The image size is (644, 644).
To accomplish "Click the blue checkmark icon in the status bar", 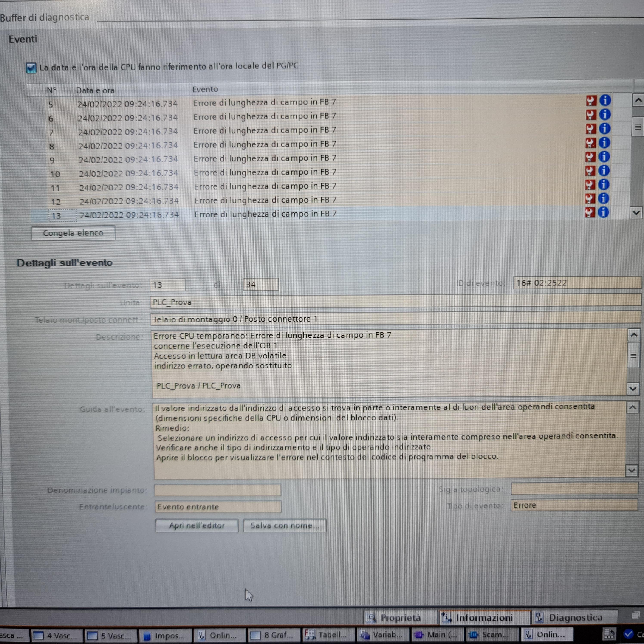I will 629,634.
